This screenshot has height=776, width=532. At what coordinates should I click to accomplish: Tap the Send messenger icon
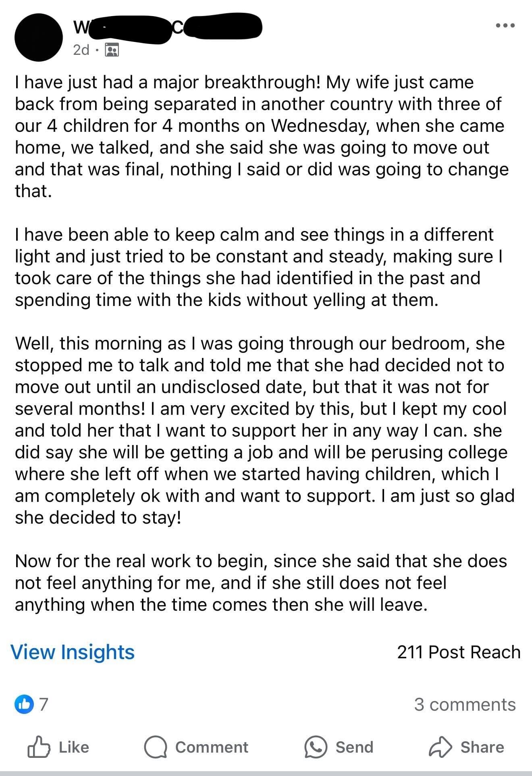point(316,747)
